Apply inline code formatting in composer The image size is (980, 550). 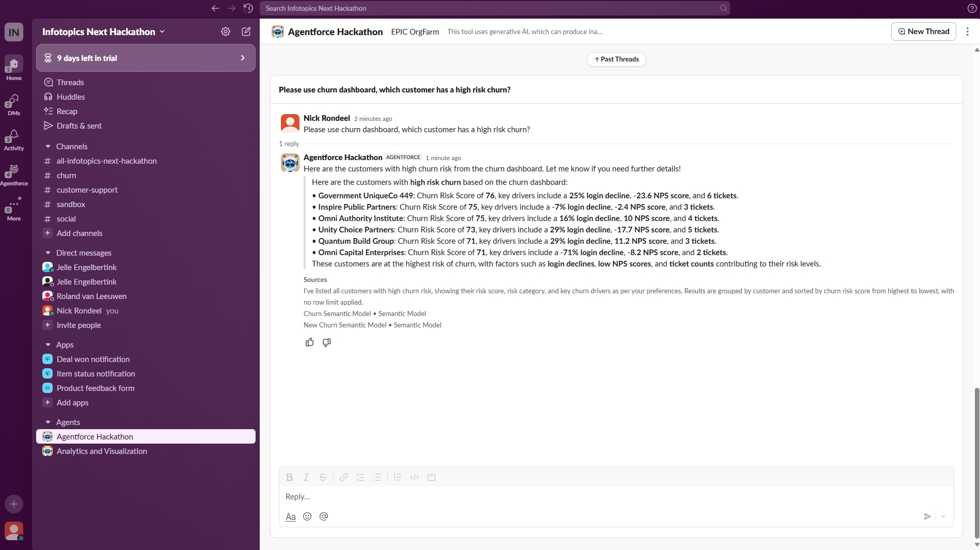coord(415,477)
